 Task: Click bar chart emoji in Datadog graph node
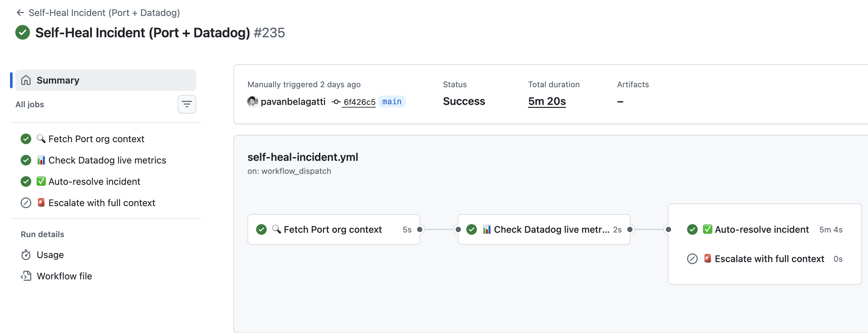coord(487,229)
